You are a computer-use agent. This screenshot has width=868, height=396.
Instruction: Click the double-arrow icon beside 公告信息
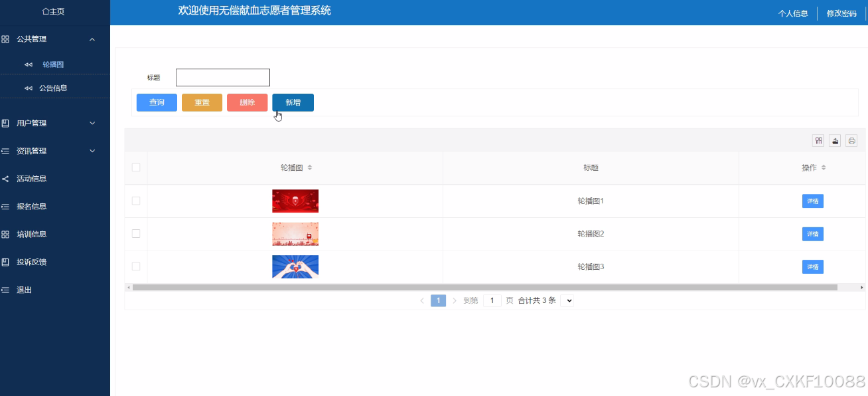click(28, 88)
